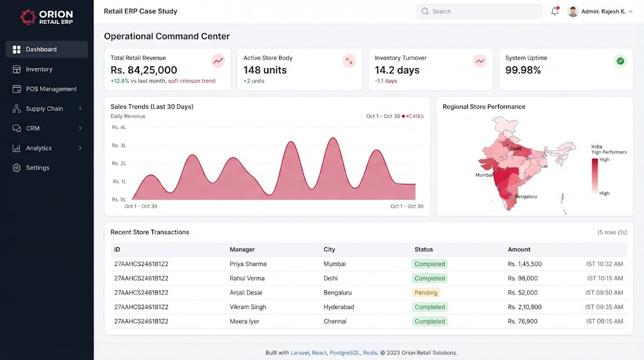
Task: Open the CRM menu item
Action: click(x=47, y=128)
